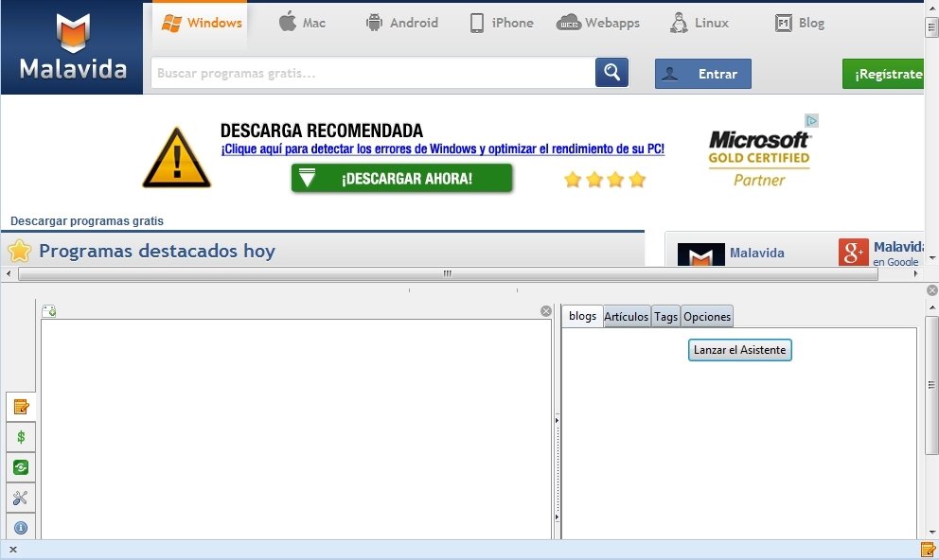Add a new editor tab
The image size is (939, 560).
[x=49, y=311]
